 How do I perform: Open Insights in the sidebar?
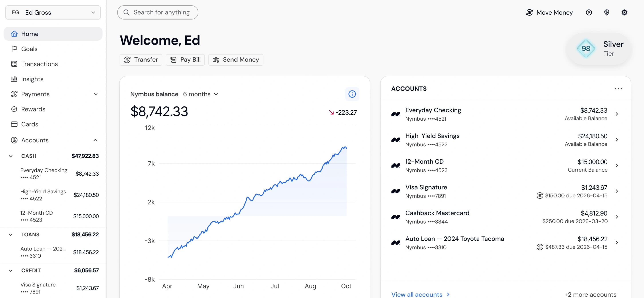53,79
